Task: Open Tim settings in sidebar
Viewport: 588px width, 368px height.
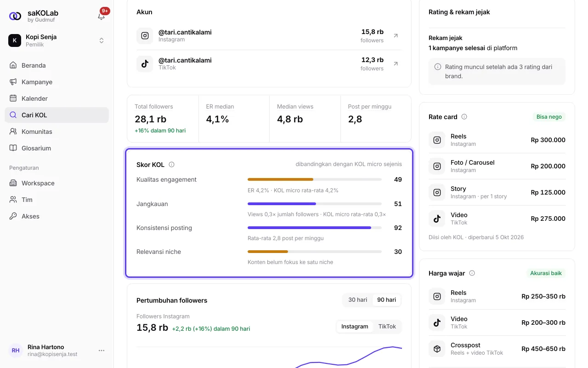Action: pyautogui.click(x=57, y=200)
